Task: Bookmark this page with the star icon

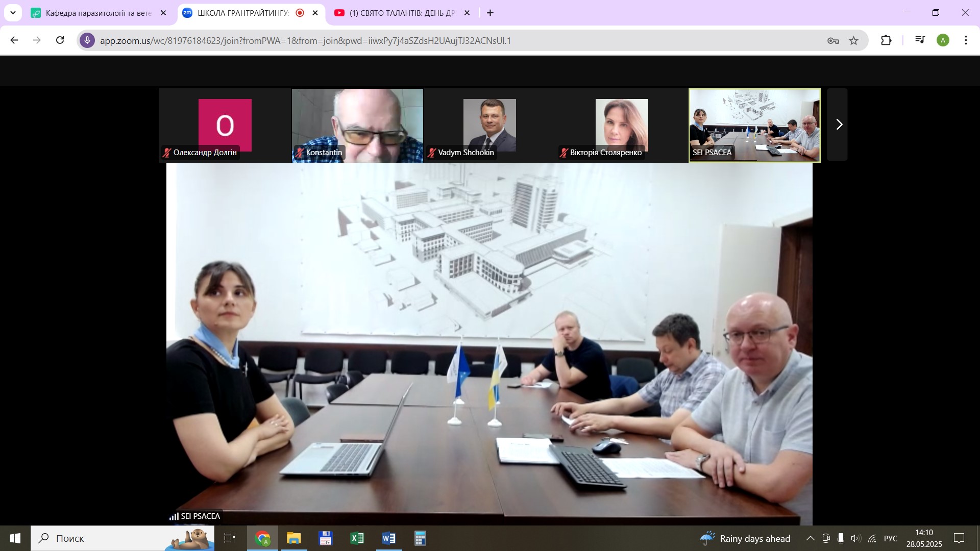Action: 854,41
